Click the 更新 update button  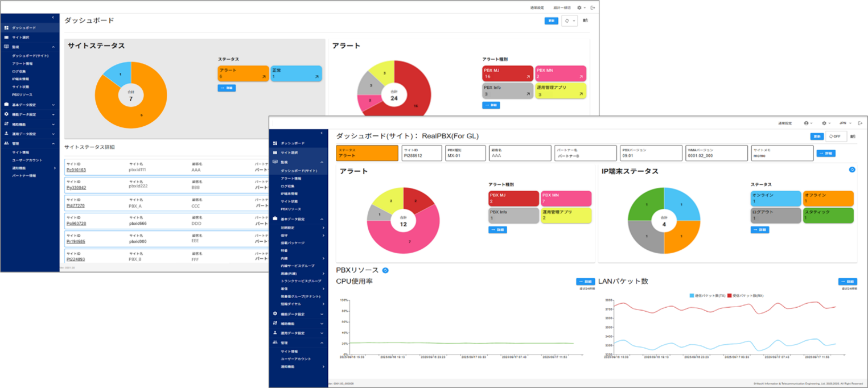pos(817,136)
